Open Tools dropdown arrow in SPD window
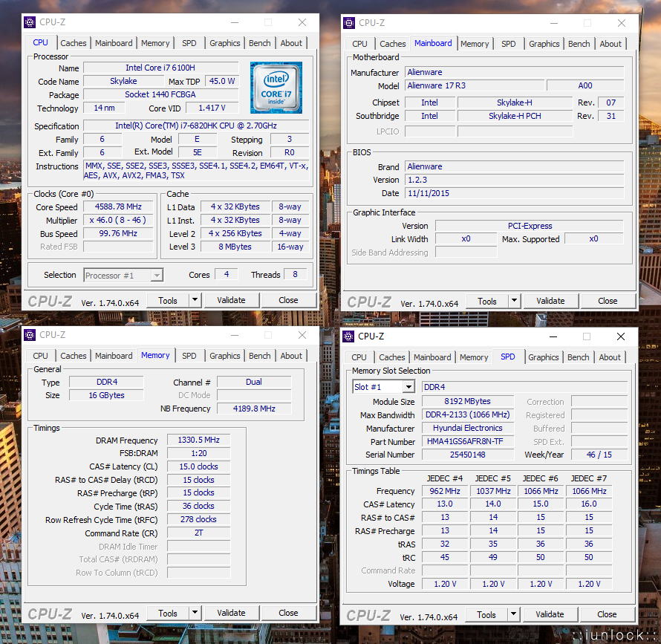 (x=513, y=614)
